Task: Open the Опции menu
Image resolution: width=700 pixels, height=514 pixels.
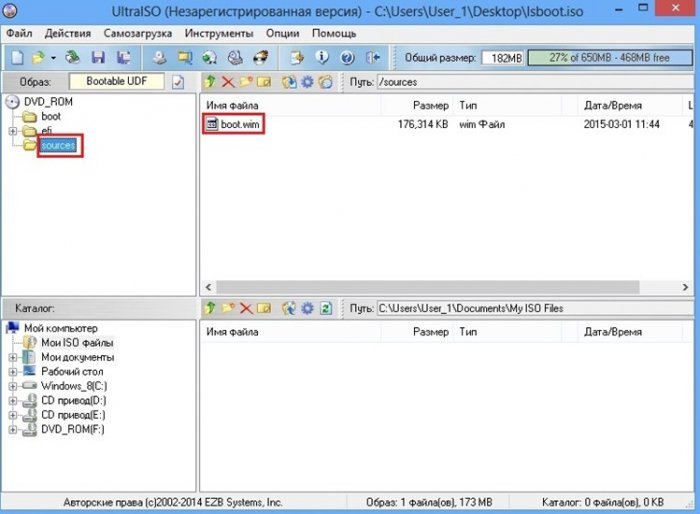Action: coord(283,33)
